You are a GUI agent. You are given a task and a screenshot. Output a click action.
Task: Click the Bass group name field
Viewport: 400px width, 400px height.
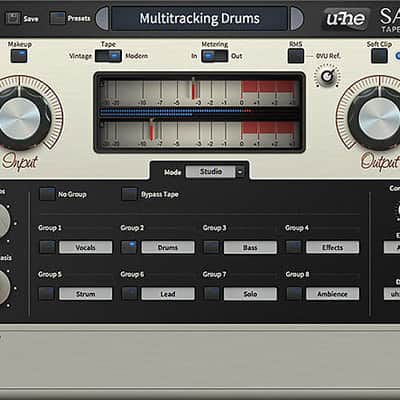[250, 247]
